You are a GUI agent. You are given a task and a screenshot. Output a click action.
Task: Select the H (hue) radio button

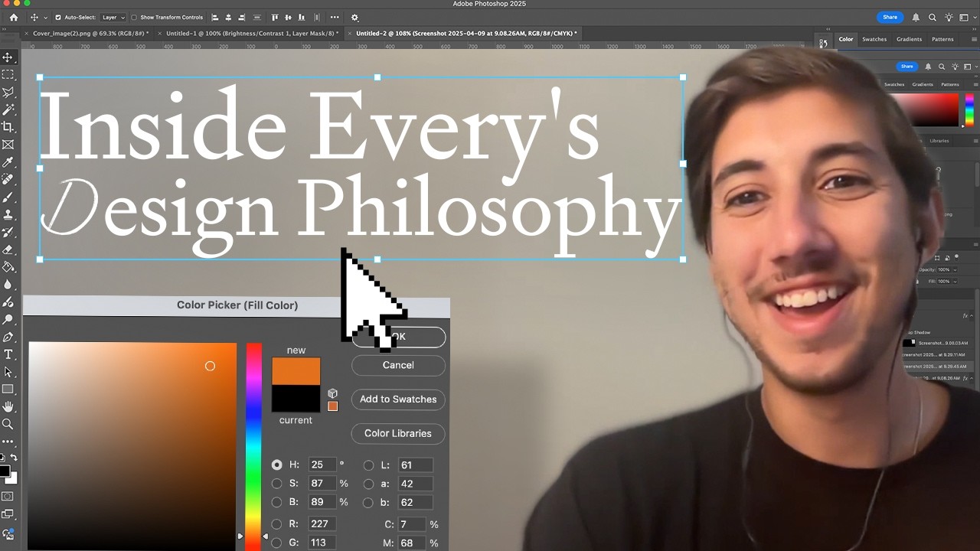pyautogui.click(x=277, y=465)
